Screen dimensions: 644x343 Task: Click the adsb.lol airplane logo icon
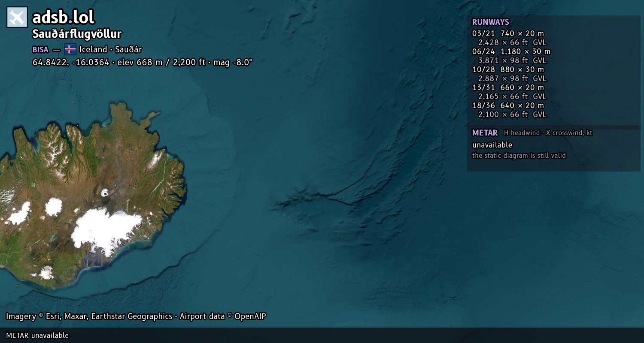tap(17, 17)
